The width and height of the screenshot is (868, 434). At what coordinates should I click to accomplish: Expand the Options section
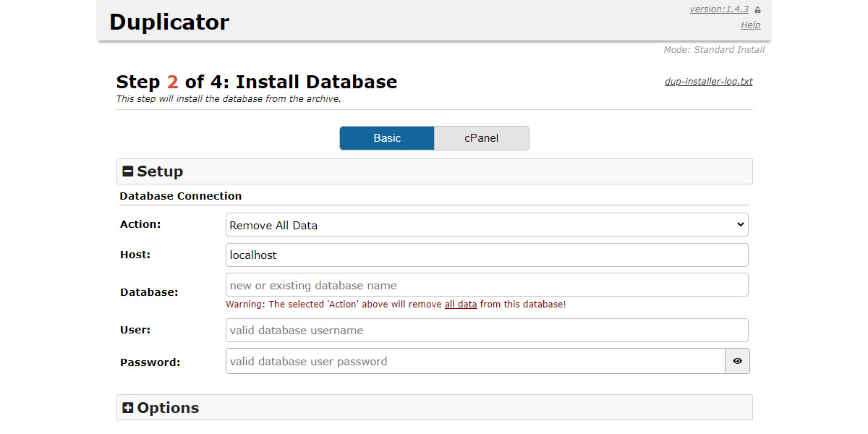click(x=434, y=407)
